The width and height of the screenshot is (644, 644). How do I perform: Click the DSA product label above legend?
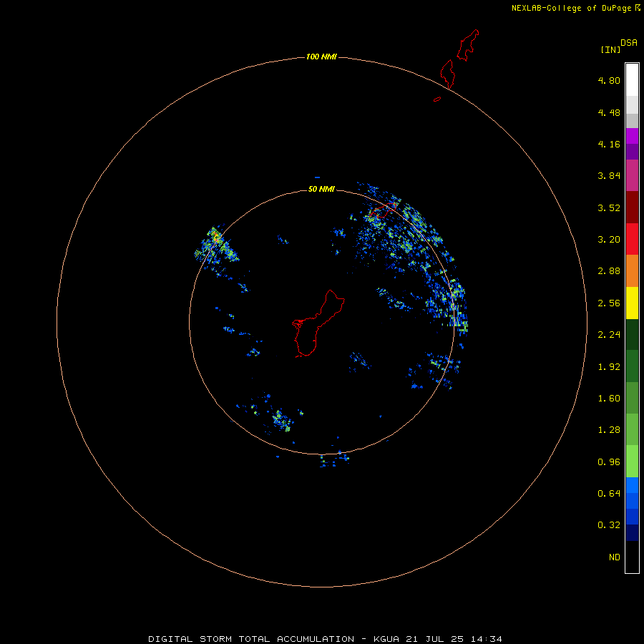629,43
